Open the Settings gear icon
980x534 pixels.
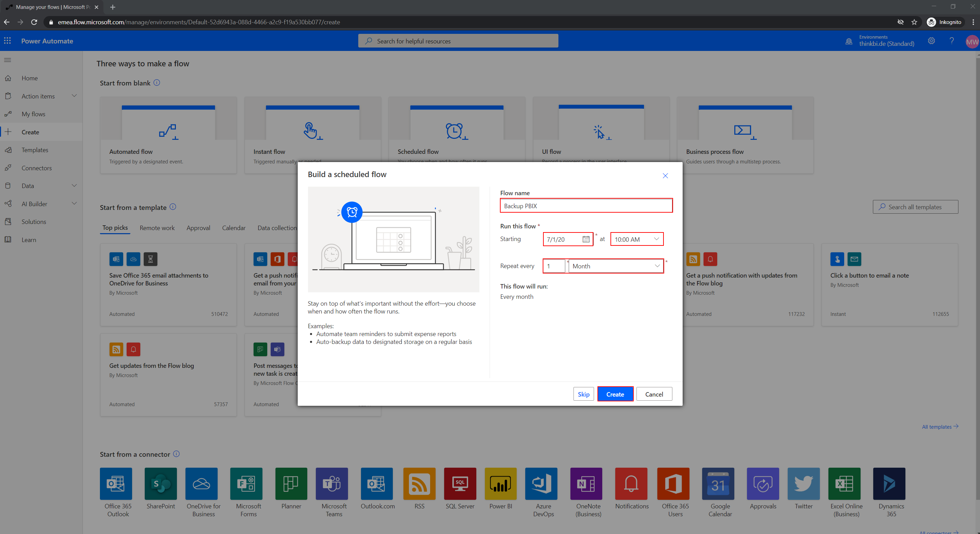click(931, 41)
